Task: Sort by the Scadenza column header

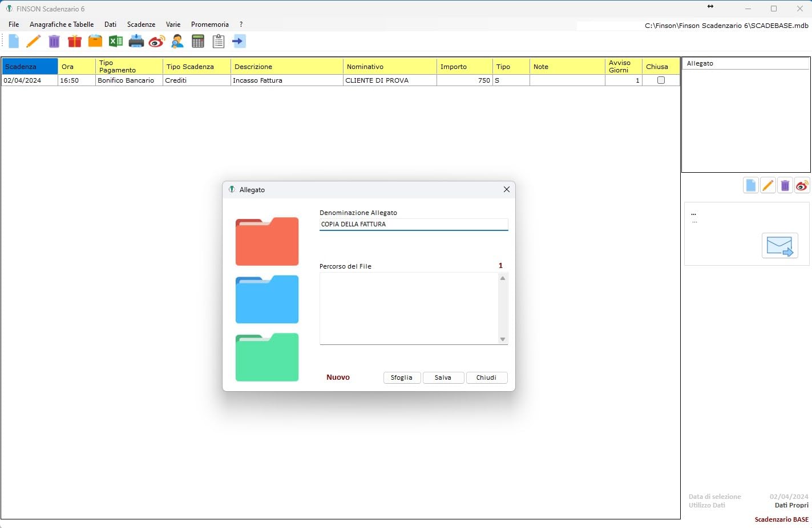Action: coord(30,66)
